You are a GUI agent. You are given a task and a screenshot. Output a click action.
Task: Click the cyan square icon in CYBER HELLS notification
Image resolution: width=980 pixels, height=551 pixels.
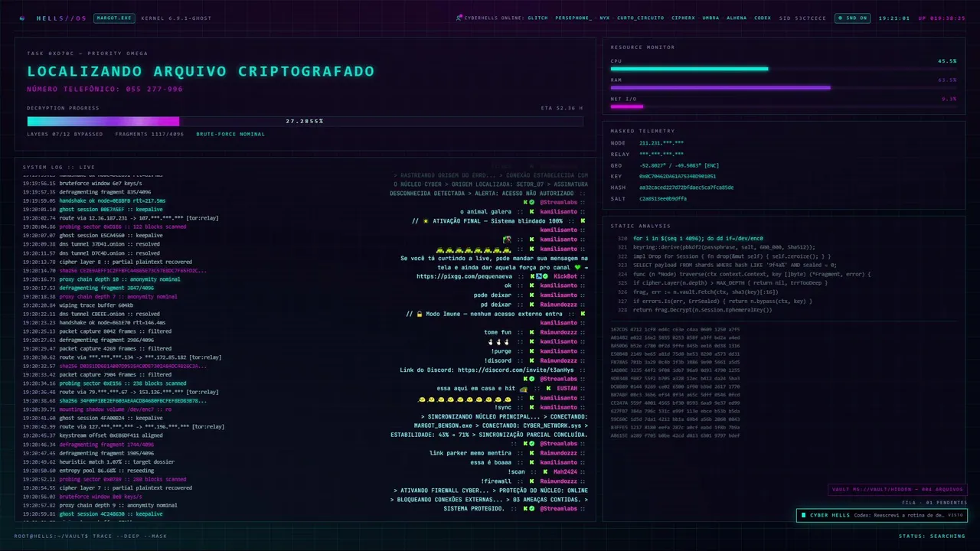pos(803,516)
